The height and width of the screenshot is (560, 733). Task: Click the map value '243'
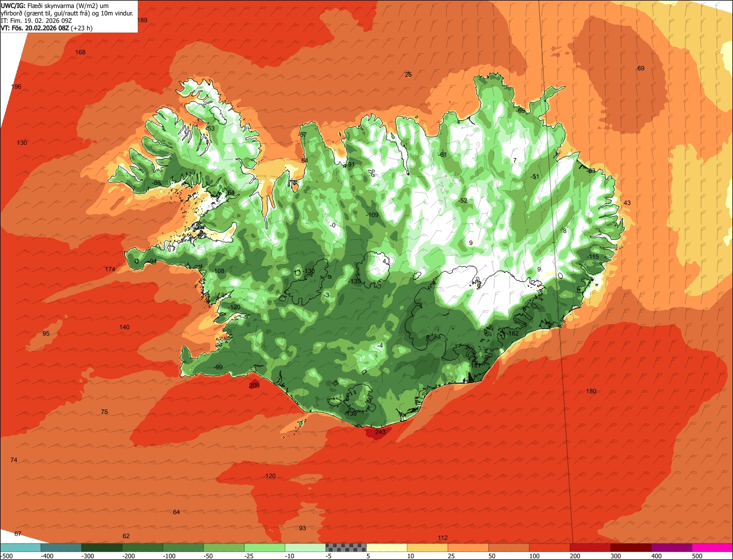click(380, 432)
